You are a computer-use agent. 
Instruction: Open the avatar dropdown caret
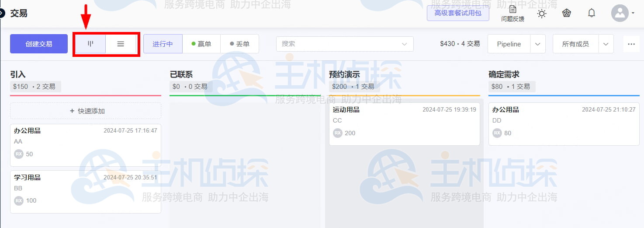(x=633, y=13)
